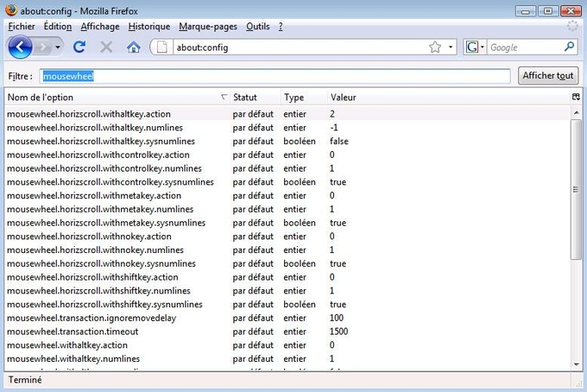Open the Outils menu

click(258, 27)
